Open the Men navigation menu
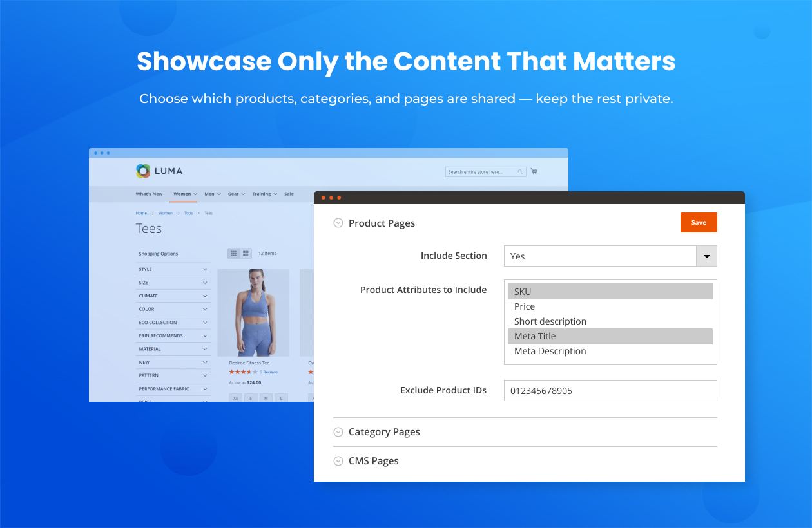812x528 pixels. (x=211, y=194)
